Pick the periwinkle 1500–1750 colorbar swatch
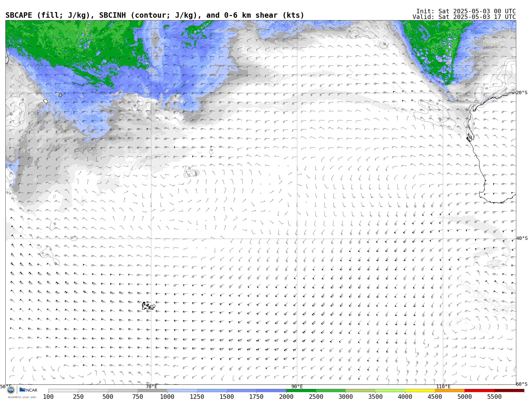Image resolution: width=532 pixels, height=400 pixels. [x=242, y=391]
